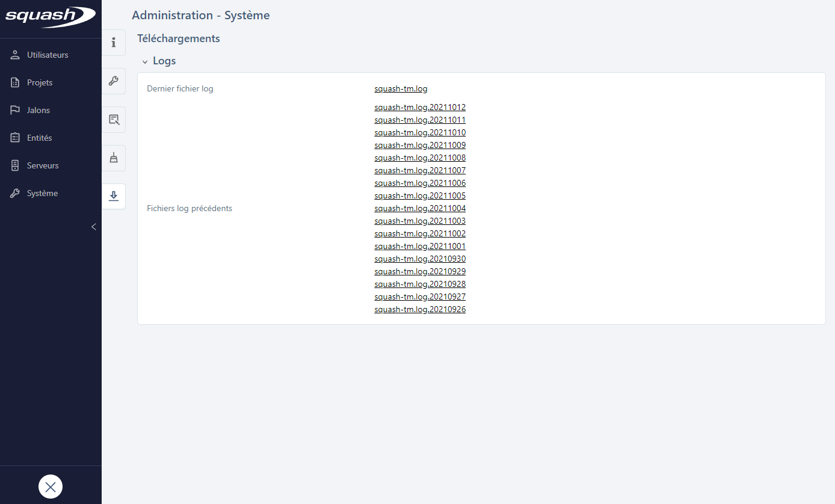The width and height of the screenshot is (835, 504).
Task: Open the cleaning broom panel icon
Action: pyautogui.click(x=113, y=158)
